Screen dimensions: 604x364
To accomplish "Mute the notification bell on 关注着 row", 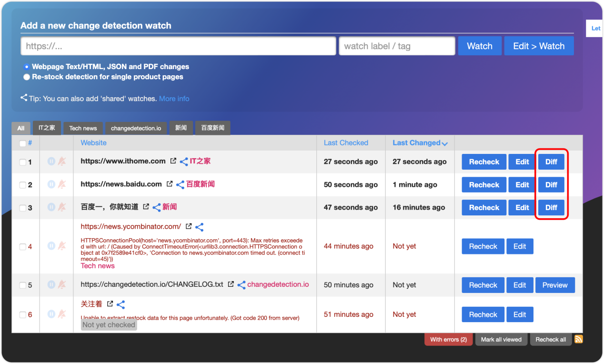I will (x=61, y=314).
